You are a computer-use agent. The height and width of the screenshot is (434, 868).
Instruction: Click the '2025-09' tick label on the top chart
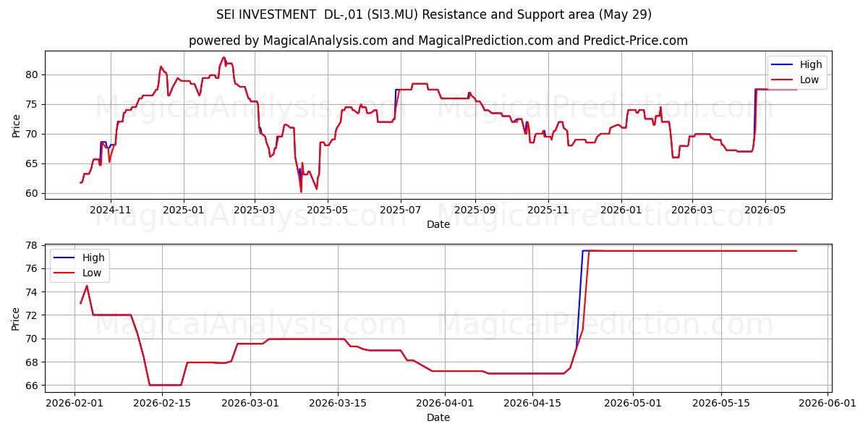pos(475,210)
